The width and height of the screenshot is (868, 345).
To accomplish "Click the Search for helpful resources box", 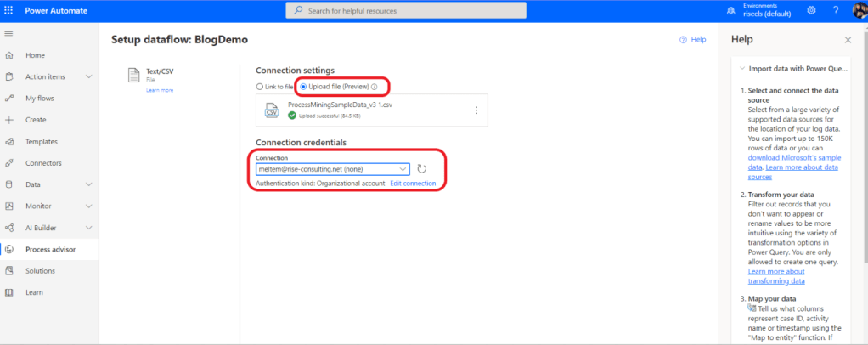I will [405, 10].
